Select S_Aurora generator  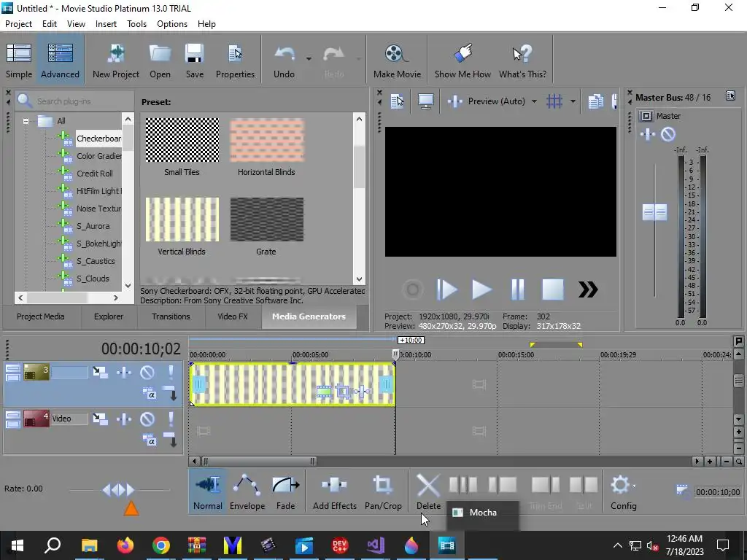click(x=93, y=226)
